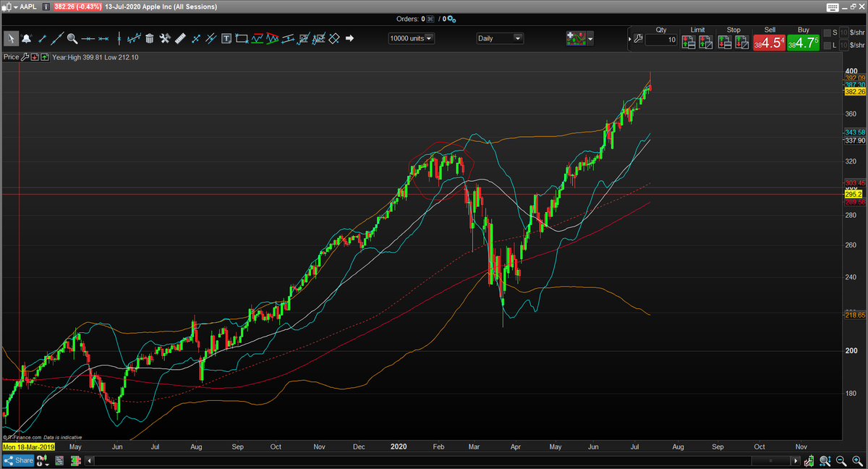868x469 pixels.
Task: Toggle the L limit checkbox
Action: (827, 46)
